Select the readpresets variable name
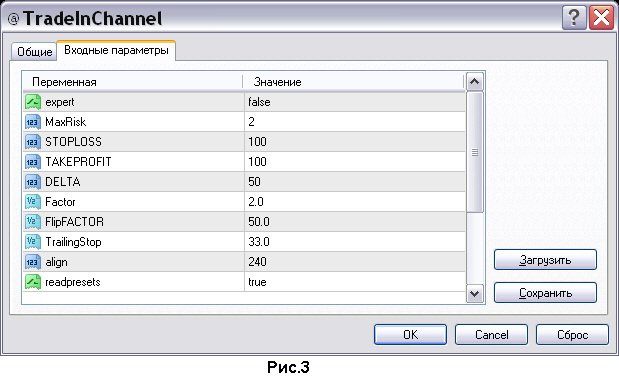 tap(73, 282)
